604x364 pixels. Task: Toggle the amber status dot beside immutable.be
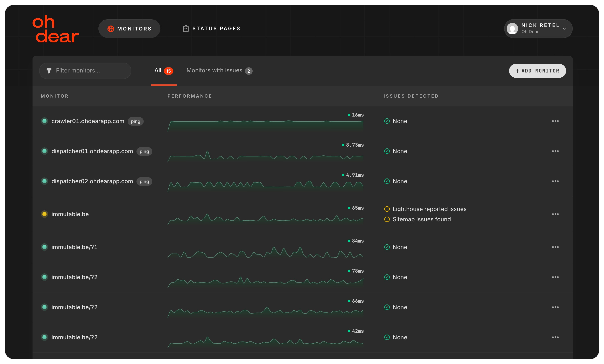pyautogui.click(x=44, y=214)
